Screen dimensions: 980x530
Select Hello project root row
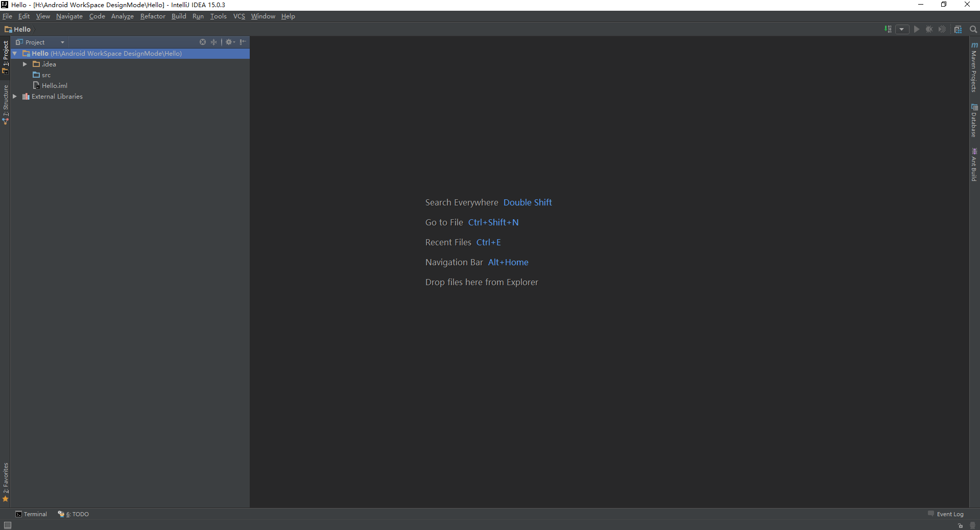[x=130, y=53]
